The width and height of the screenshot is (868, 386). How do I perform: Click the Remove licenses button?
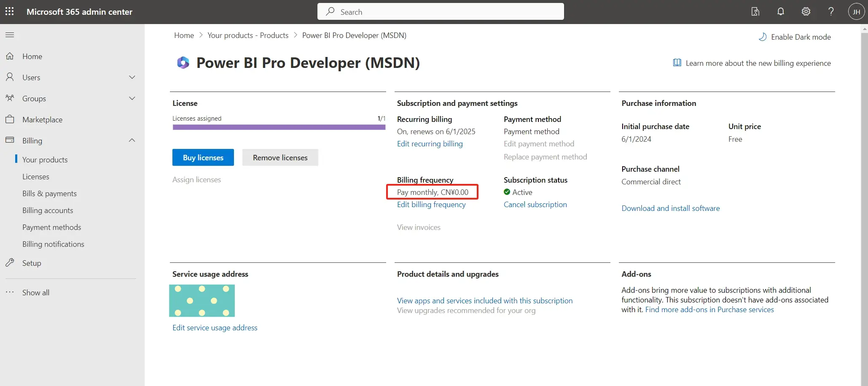tap(280, 157)
